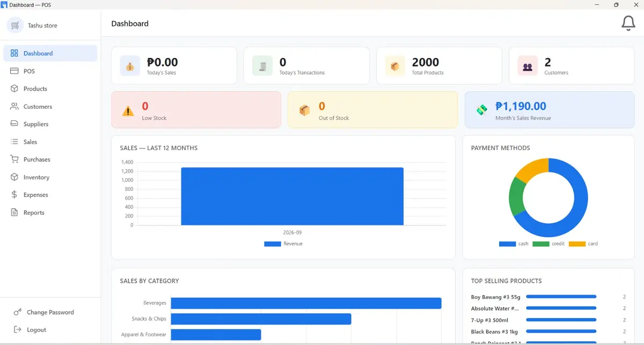Click the 2000 Total Products value
The height and width of the screenshot is (345, 644).
426,63
